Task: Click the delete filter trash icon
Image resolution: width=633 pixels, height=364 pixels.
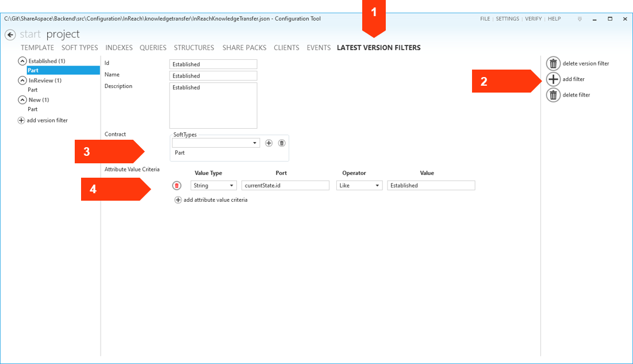Action: pos(553,95)
